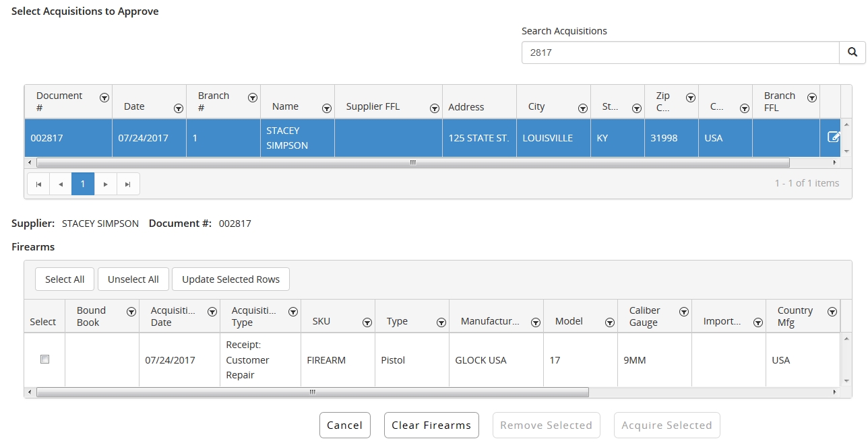Sort by the Address column header

tap(466, 107)
